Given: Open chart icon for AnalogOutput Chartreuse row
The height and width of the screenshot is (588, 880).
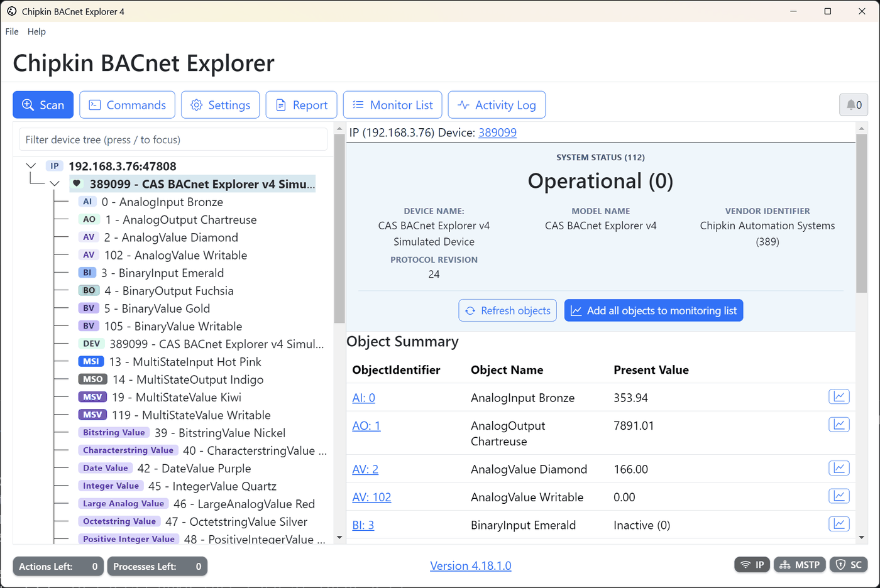Looking at the screenshot, I should tap(839, 425).
